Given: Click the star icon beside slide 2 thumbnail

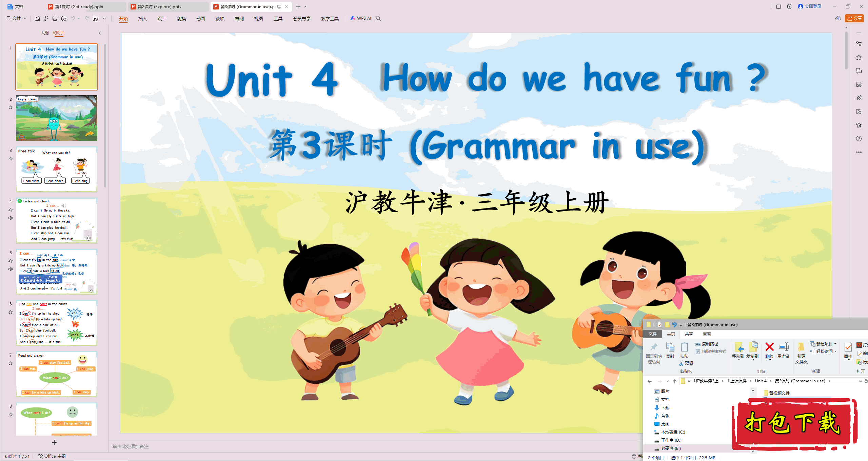Looking at the screenshot, I should (x=11, y=107).
